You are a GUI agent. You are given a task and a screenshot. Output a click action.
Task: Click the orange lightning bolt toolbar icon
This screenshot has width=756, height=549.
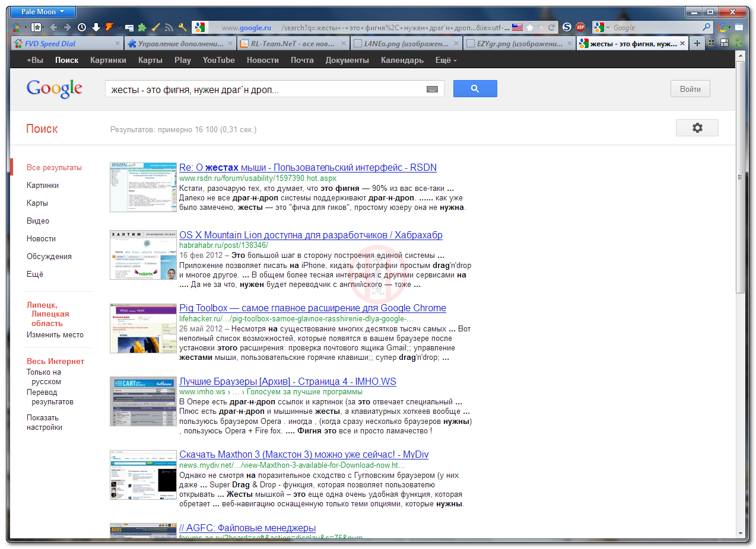[110, 27]
